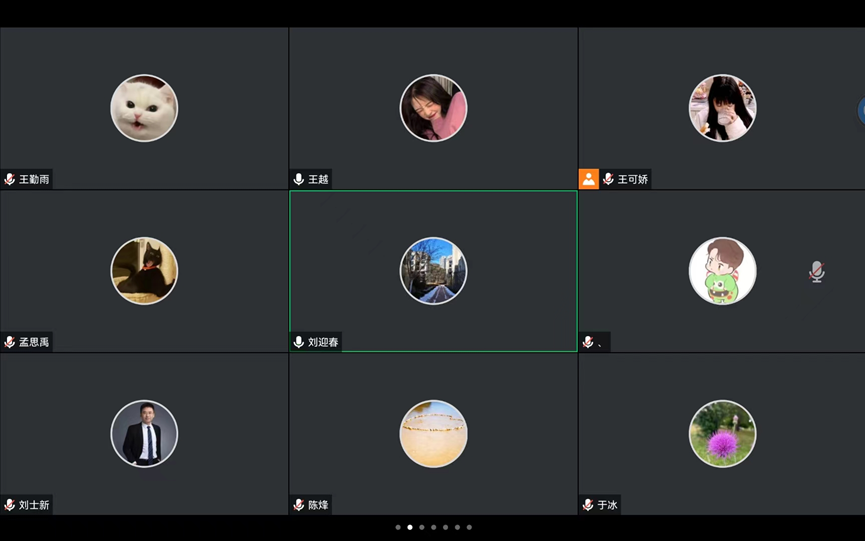Click the muted mic icon next to 孟思禹
Screen dimensions: 865x541
[x=10, y=342]
